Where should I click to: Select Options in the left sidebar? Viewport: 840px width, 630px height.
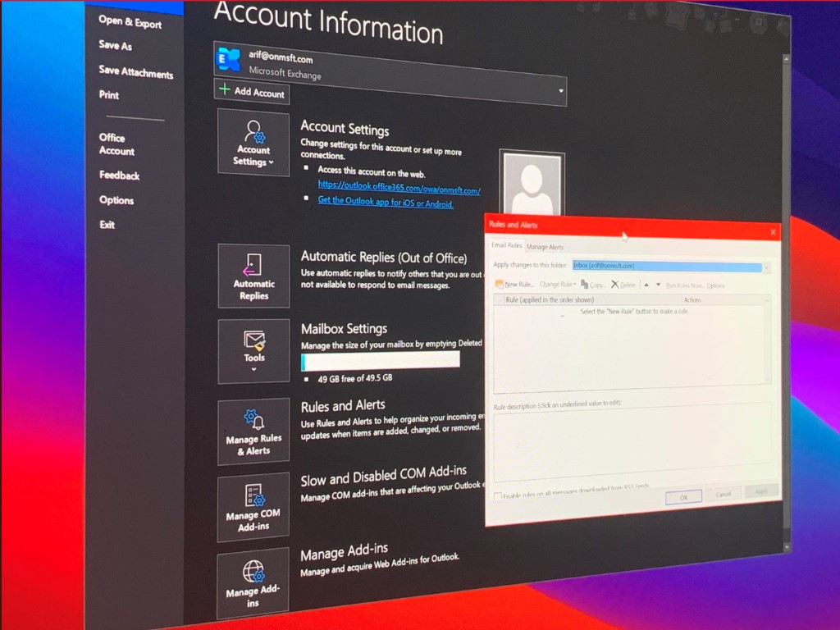tap(116, 200)
